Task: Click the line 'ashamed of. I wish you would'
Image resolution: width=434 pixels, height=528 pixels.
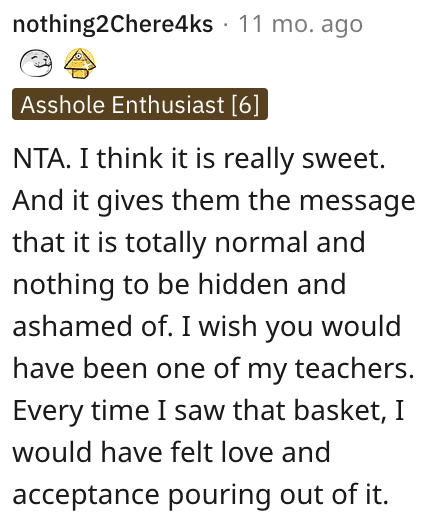Action: coord(207,327)
